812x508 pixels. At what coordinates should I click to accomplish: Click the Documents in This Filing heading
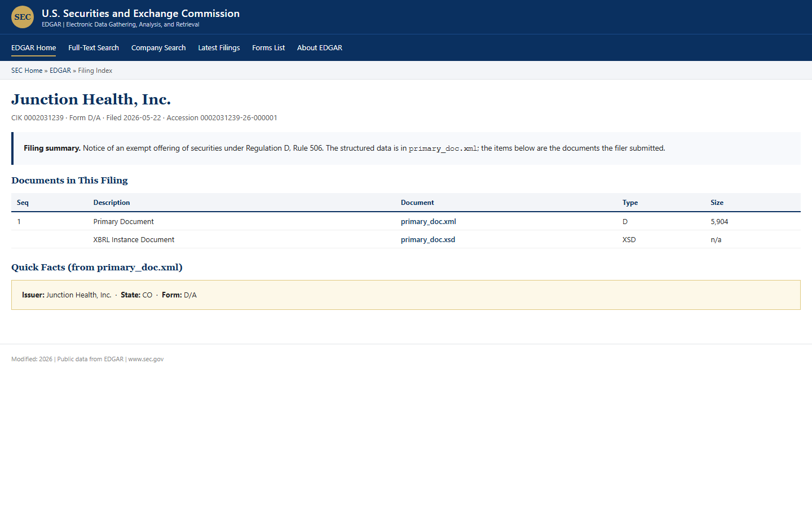click(69, 181)
